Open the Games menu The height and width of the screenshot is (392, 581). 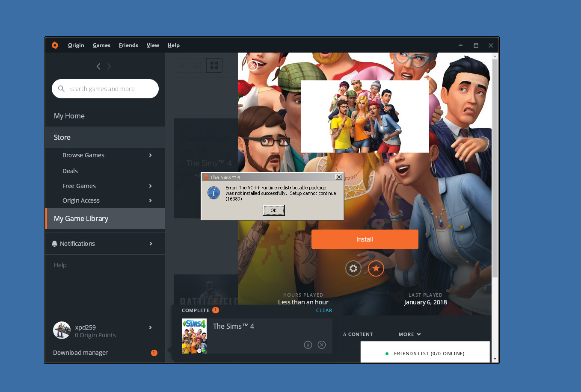tap(101, 45)
